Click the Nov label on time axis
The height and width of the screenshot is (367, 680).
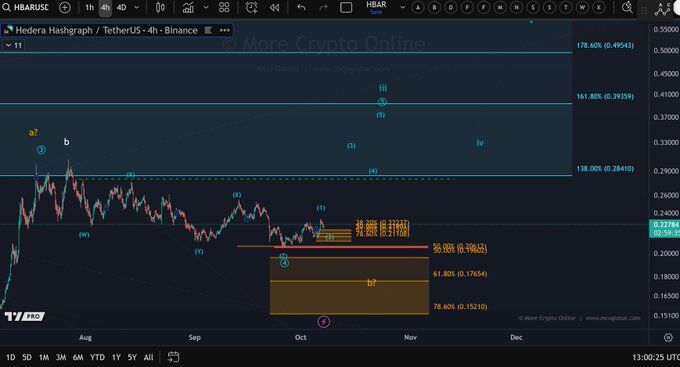tap(410, 337)
